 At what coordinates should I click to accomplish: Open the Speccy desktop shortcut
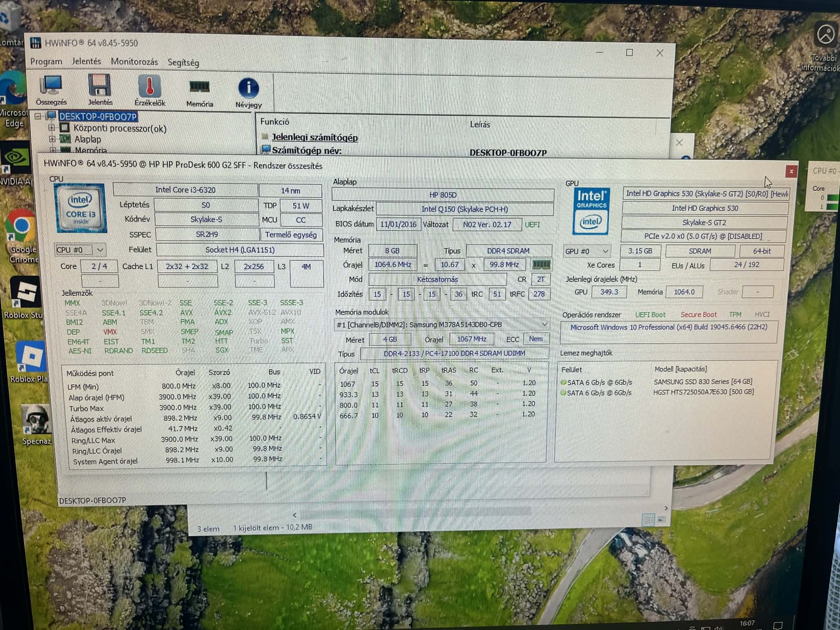(36, 425)
